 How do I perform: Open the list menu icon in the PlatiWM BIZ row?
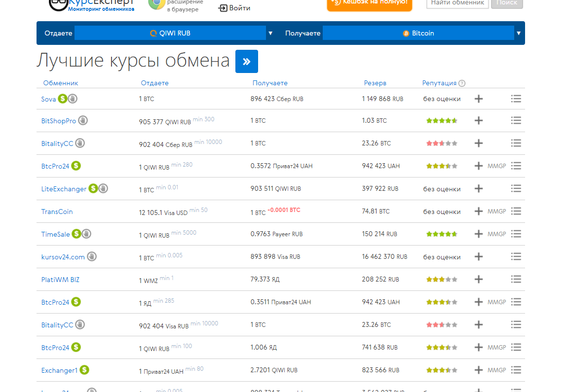516,279
